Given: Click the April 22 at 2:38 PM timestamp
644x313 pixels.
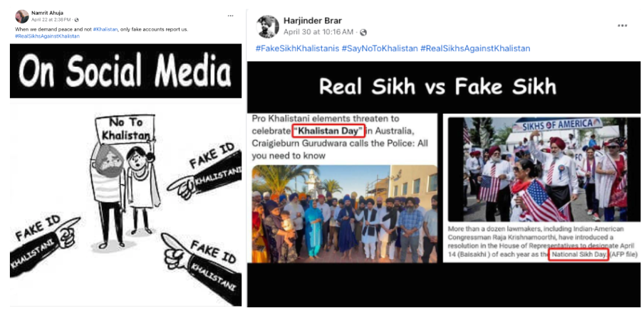Looking at the screenshot, I should 51,20.
